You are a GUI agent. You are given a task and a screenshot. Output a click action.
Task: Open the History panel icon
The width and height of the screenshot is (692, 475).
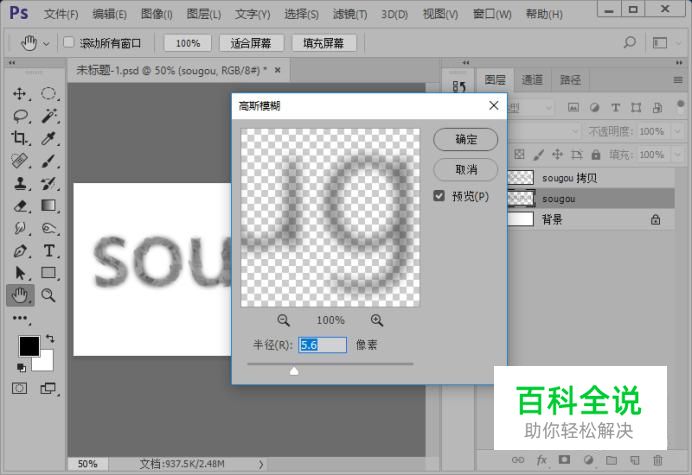click(x=459, y=86)
